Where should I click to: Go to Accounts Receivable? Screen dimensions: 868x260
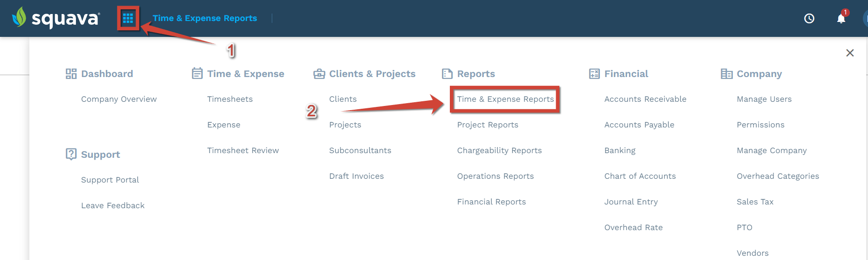[645, 99]
